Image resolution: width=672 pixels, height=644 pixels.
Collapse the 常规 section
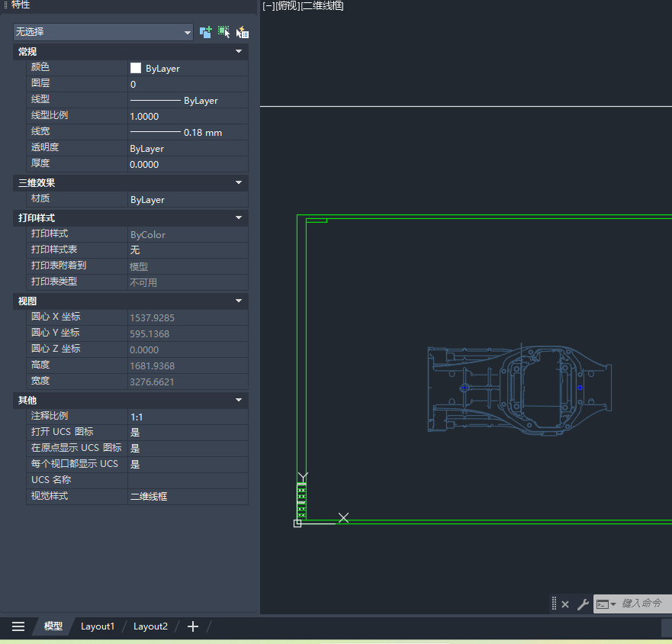(239, 51)
